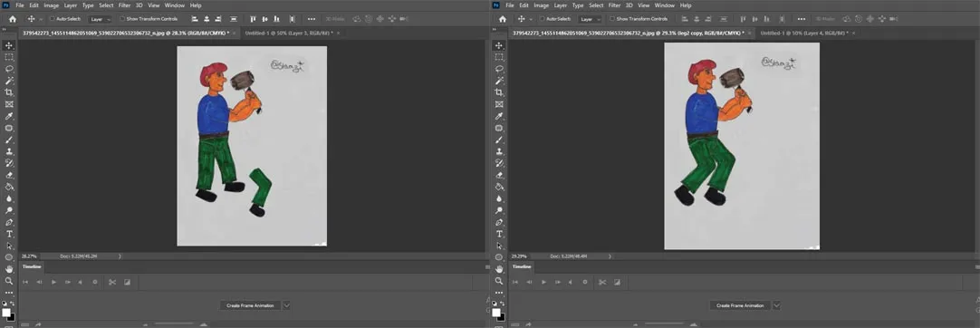The width and height of the screenshot is (980, 328).
Task: Click the Home icon in left window
Action: pyautogui.click(x=13, y=19)
